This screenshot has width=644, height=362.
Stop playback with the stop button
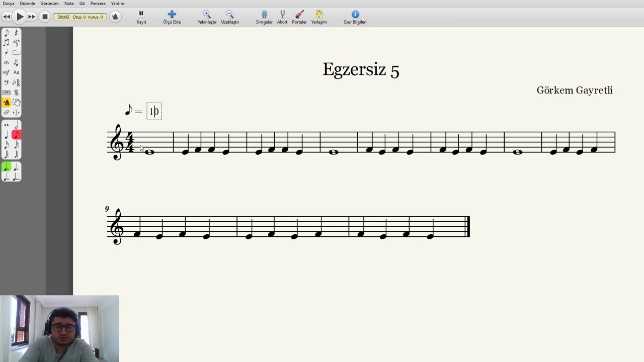(x=45, y=17)
